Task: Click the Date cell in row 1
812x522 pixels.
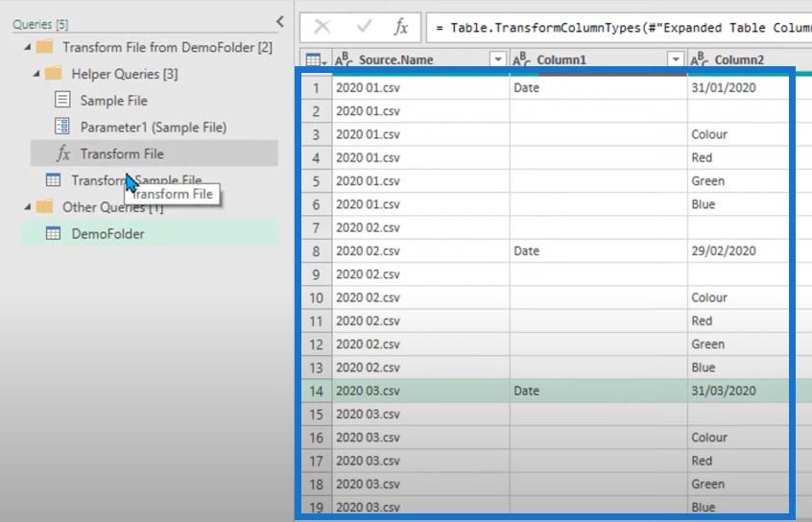Action: click(599, 87)
